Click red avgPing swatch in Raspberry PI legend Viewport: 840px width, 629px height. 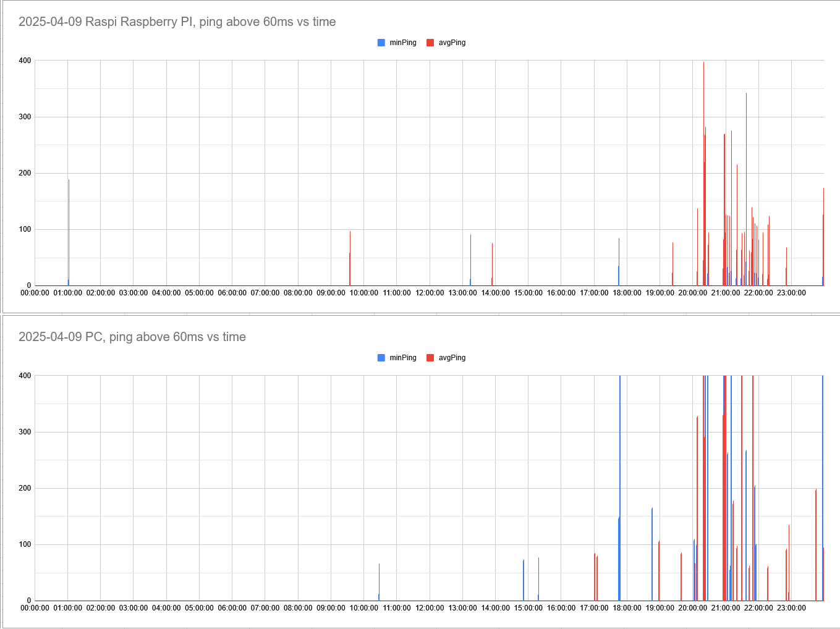point(430,43)
